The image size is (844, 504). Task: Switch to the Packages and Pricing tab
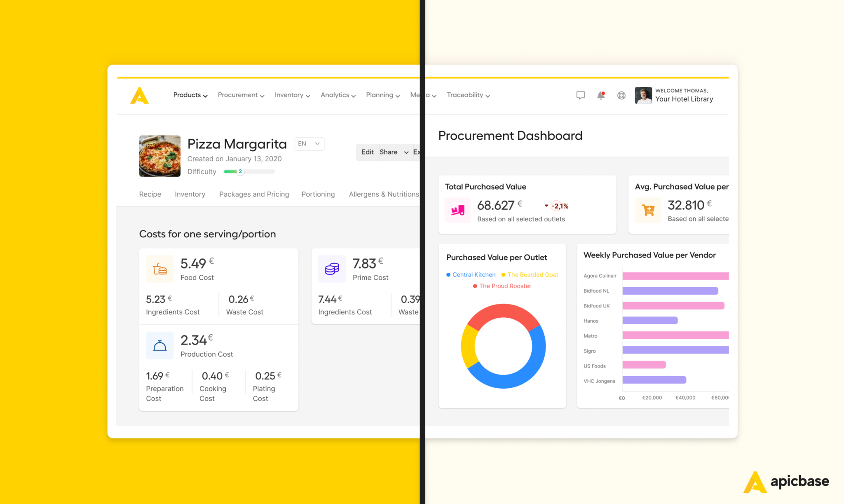click(x=254, y=194)
